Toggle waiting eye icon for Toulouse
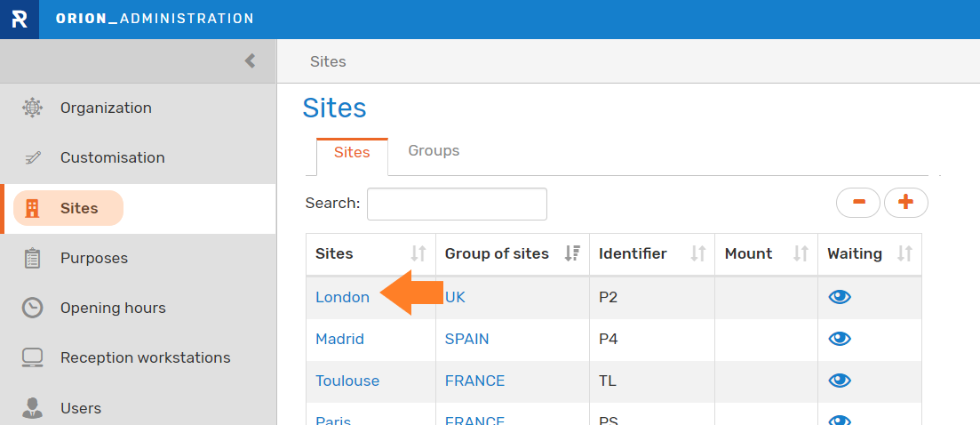 tap(840, 381)
